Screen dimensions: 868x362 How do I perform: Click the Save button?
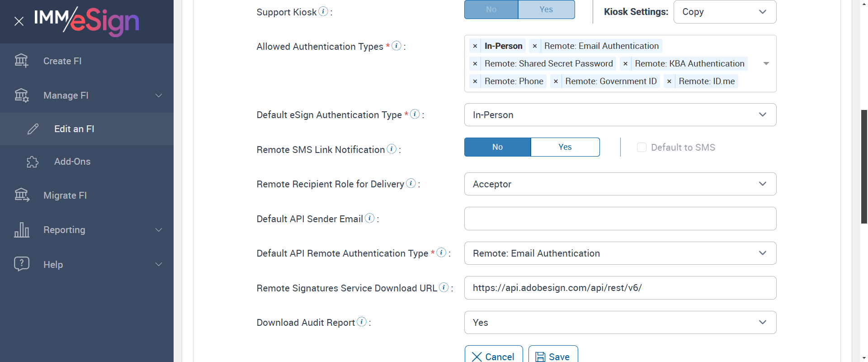click(x=553, y=357)
